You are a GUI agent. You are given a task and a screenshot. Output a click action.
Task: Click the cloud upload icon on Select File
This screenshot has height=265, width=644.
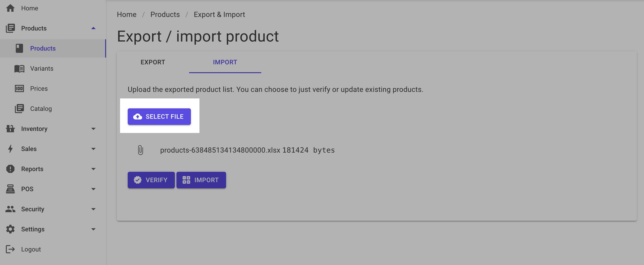coord(137,116)
